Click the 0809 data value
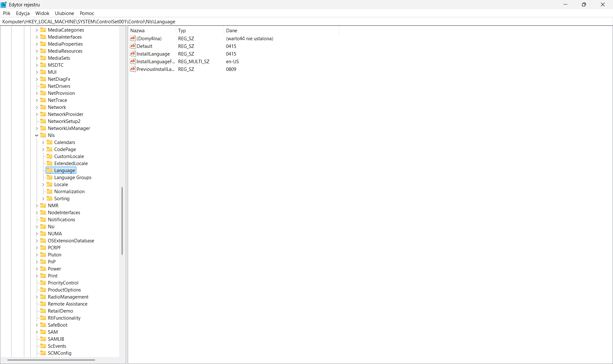Viewport: 613px width, 364px height. coord(231,69)
